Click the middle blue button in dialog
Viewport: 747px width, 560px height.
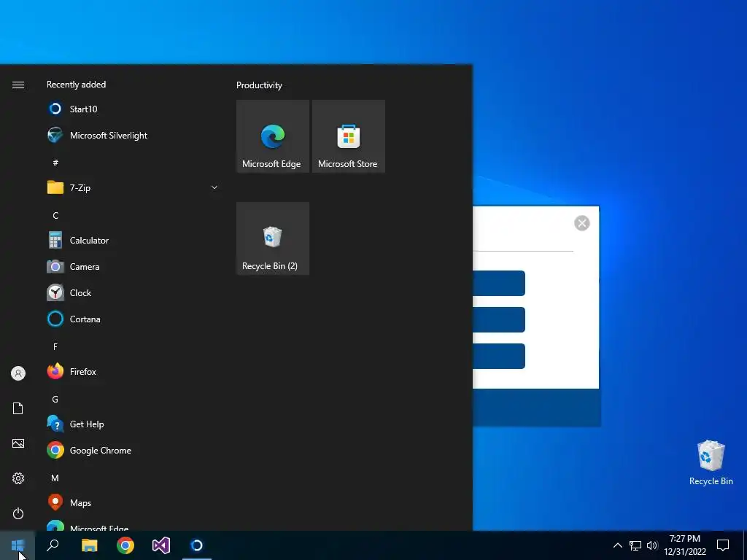[x=499, y=319]
